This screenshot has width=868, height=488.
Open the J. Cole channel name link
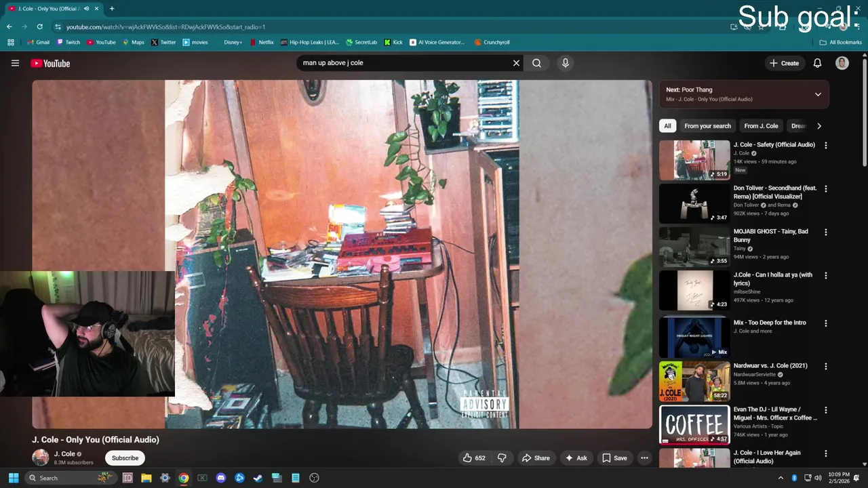coord(64,454)
